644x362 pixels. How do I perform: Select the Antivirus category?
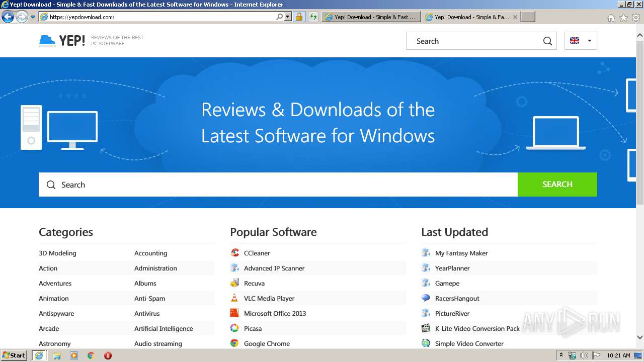147,314
